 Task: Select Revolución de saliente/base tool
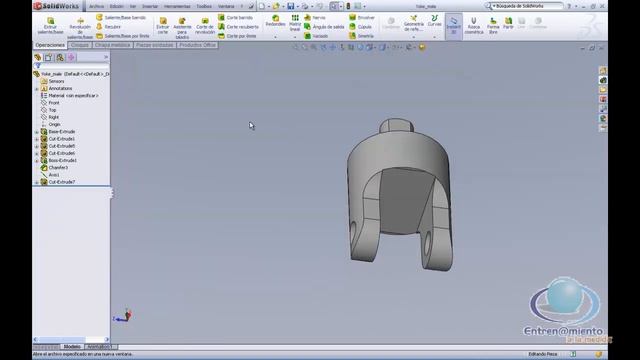tap(80, 29)
